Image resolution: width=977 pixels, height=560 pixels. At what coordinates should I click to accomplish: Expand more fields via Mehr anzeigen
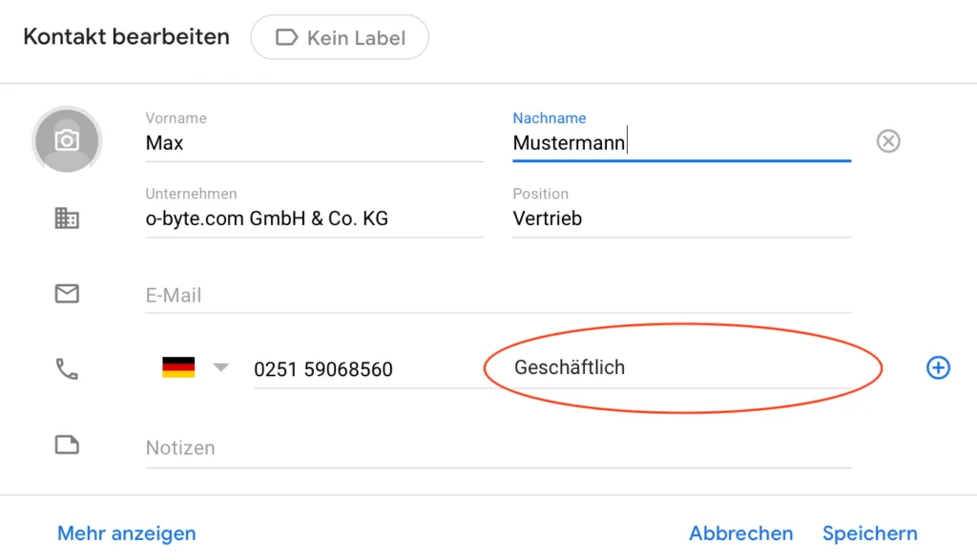(x=126, y=533)
